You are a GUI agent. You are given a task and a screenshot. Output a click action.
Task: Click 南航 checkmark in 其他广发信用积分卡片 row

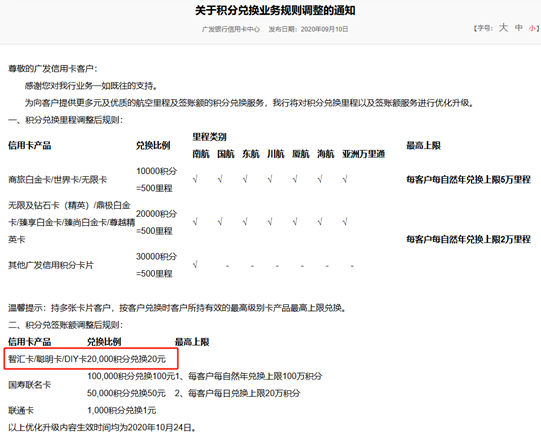[x=195, y=265]
